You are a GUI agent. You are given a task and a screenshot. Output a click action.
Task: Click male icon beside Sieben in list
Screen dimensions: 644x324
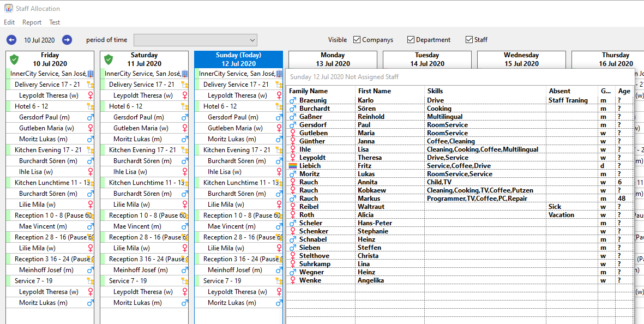pos(293,248)
